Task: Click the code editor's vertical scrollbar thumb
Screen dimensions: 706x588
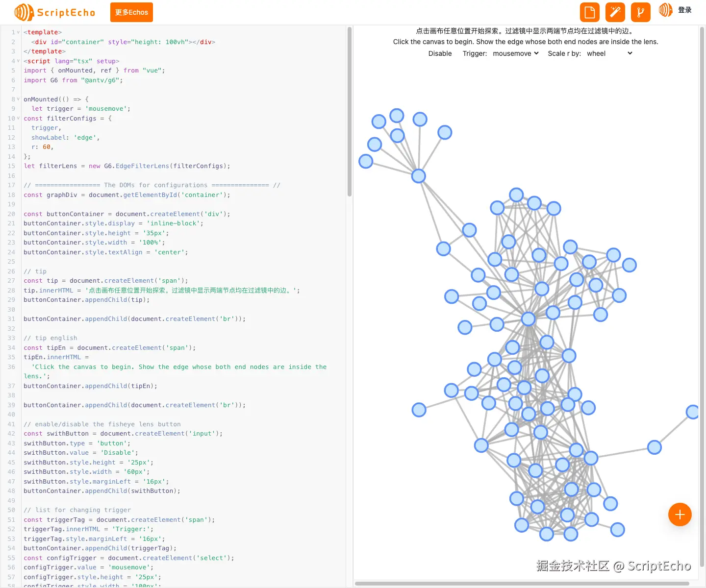Action: pyautogui.click(x=350, y=112)
